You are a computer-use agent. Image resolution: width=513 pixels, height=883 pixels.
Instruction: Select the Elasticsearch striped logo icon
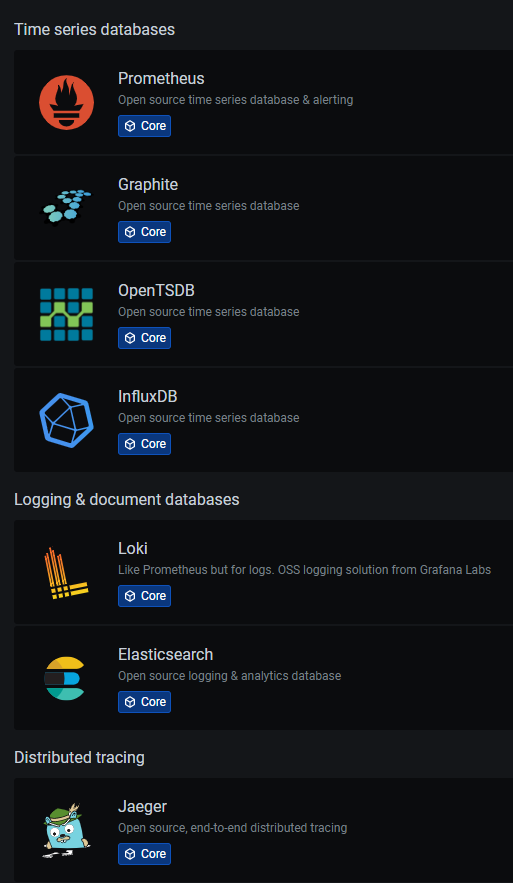click(x=65, y=678)
